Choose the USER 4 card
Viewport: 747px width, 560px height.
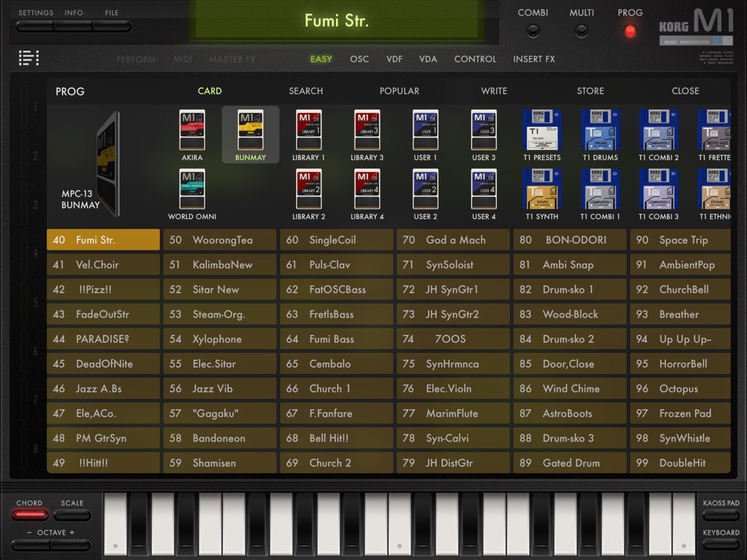tap(484, 194)
